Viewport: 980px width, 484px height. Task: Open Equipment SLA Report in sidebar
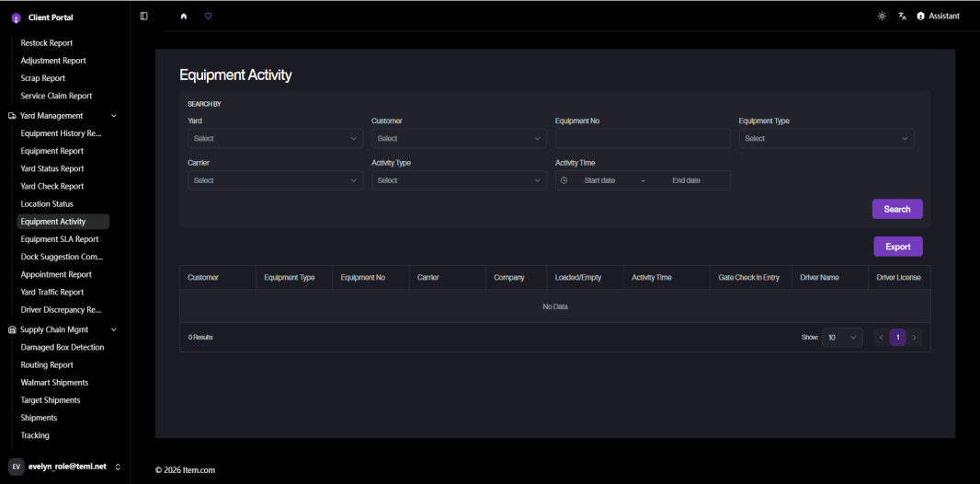coord(60,239)
